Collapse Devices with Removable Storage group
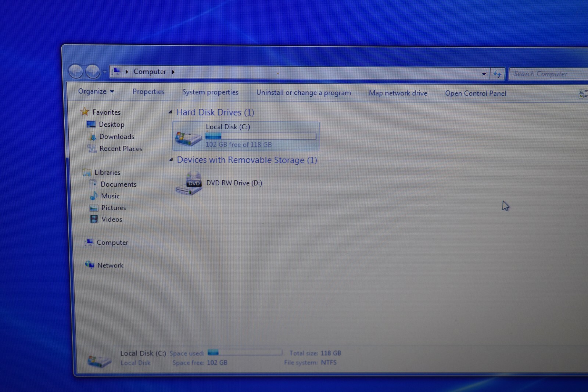 [x=171, y=159]
